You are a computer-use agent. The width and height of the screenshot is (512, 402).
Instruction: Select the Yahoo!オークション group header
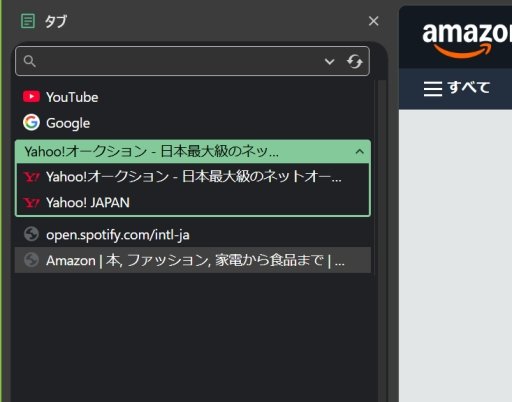click(x=193, y=152)
